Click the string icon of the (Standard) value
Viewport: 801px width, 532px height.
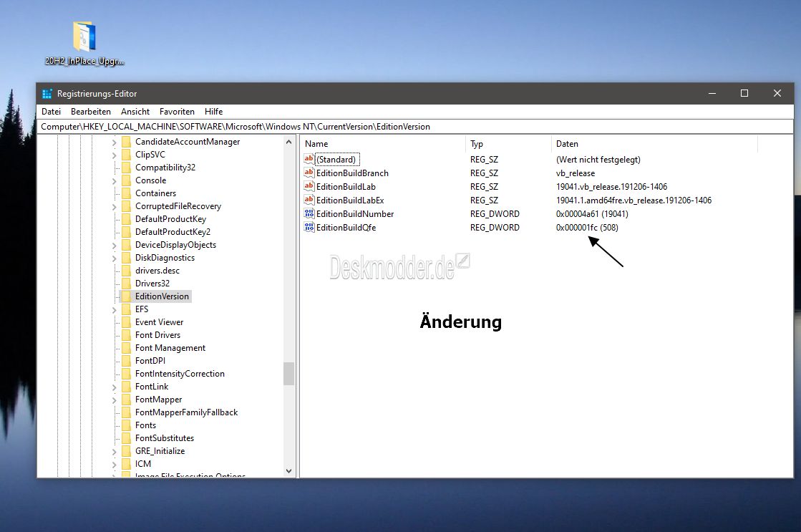(x=309, y=159)
